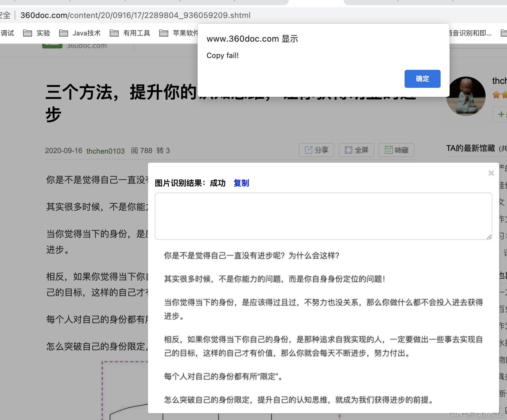Click paragraph starting 其实很多时候 in the popup
The width and height of the screenshot is (507, 420).
275,279
